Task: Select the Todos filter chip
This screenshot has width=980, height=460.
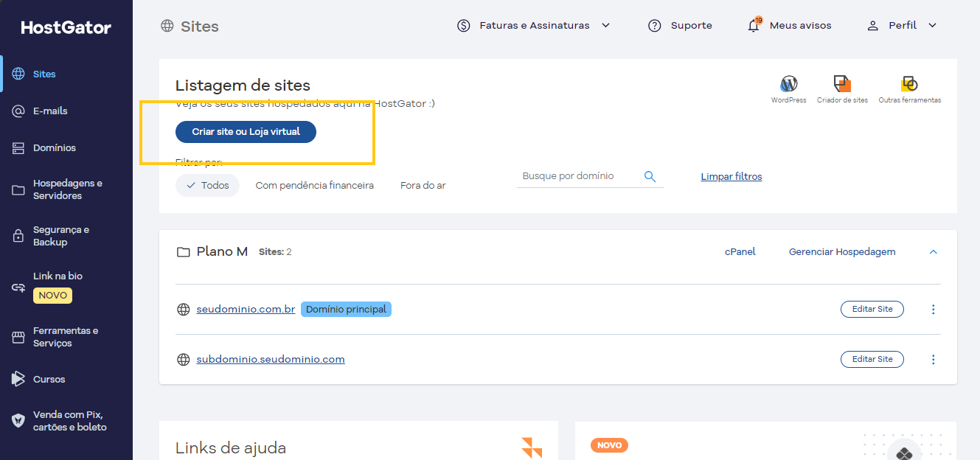Action: pos(207,186)
